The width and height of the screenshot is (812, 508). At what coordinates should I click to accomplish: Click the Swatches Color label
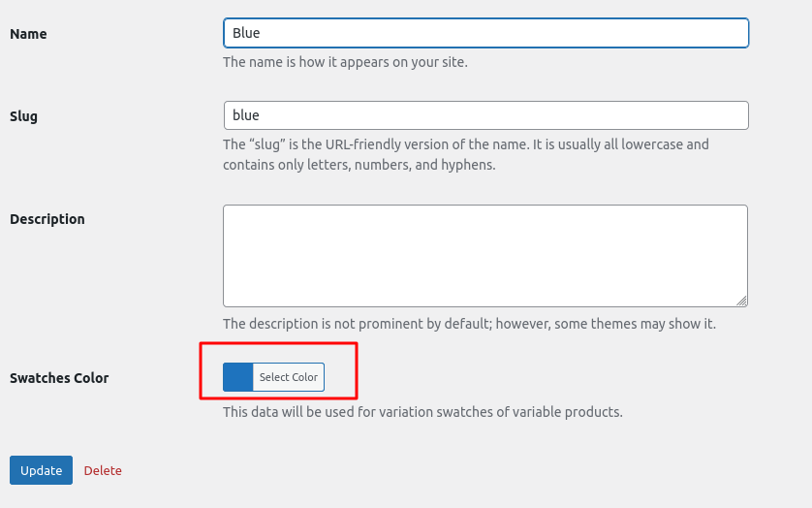59,378
